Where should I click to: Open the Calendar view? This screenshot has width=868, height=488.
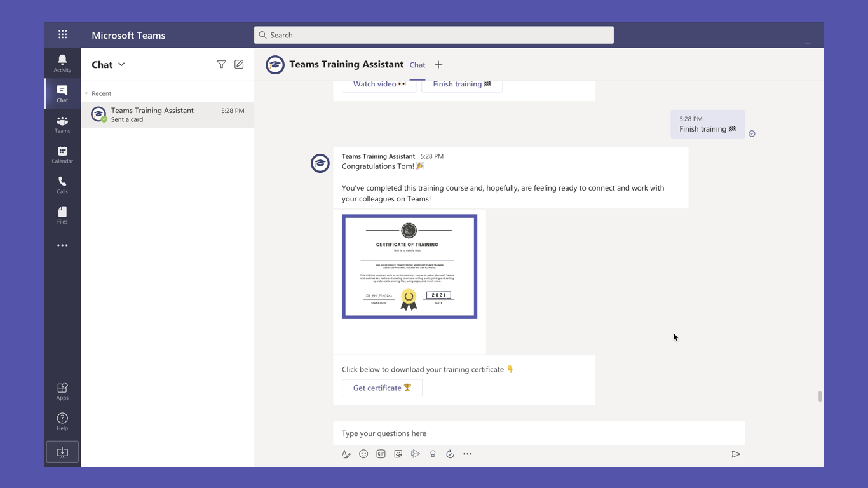tap(62, 154)
